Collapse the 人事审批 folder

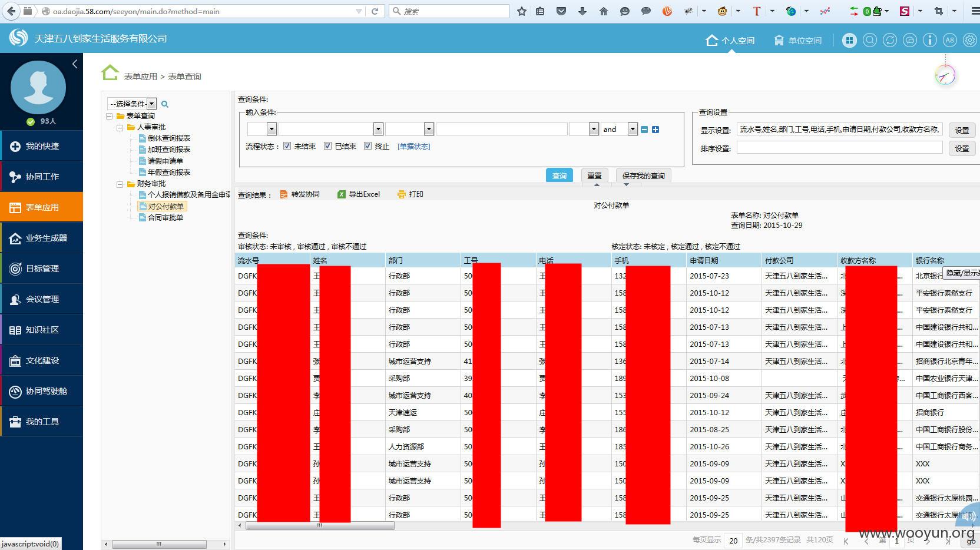coord(120,127)
